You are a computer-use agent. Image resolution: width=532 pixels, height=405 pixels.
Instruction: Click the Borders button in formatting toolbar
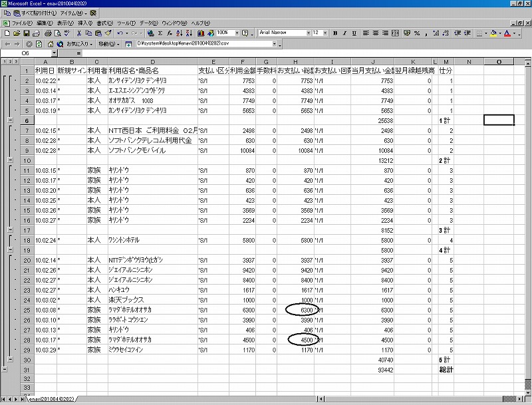pyautogui.click(x=479, y=33)
